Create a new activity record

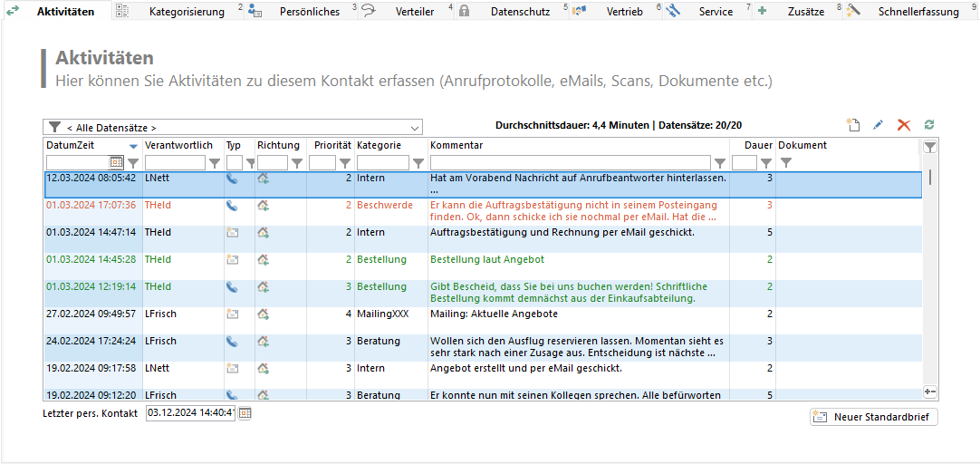[x=852, y=125]
